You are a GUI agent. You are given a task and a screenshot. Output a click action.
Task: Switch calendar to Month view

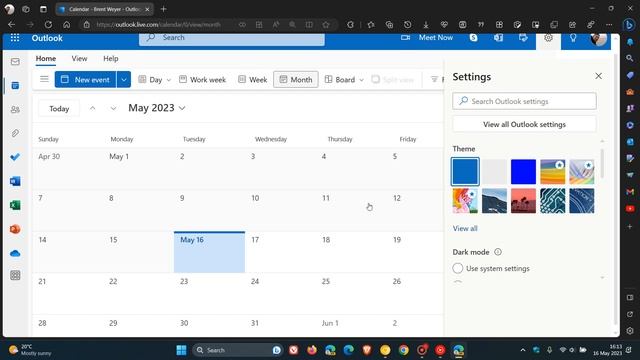pyautogui.click(x=296, y=80)
